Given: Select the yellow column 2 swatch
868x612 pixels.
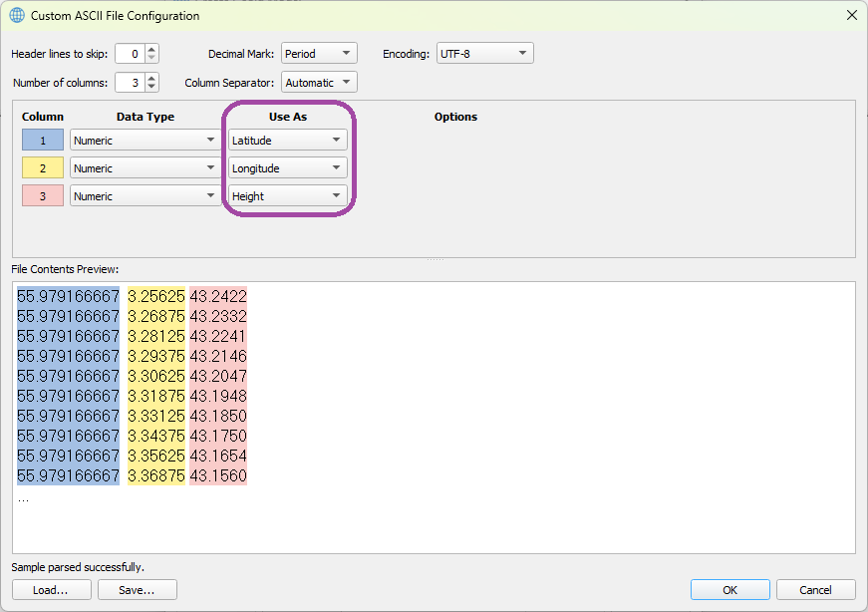Looking at the screenshot, I should 43,168.
